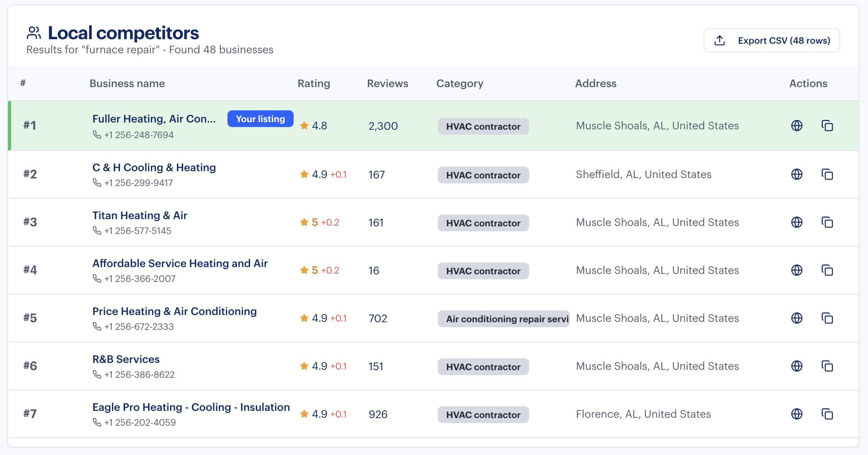This screenshot has width=868, height=455.
Task: Click Florence, AL, United States address
Action: [643, 414]
